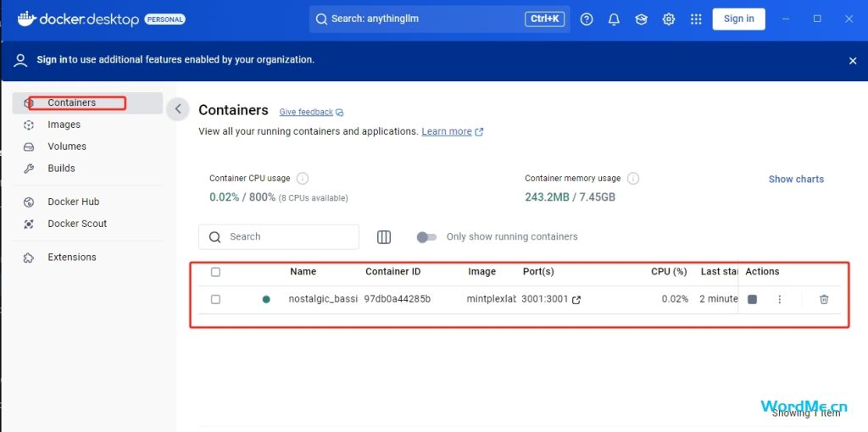
Task: Sort by the Container ID column header
Action: tap(393, 272)
